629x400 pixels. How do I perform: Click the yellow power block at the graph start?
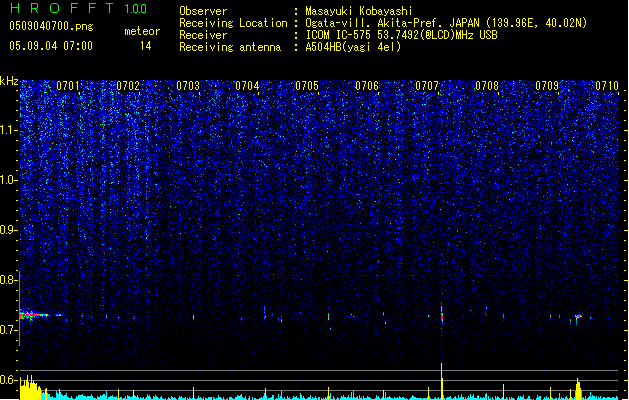coord(30,388)
